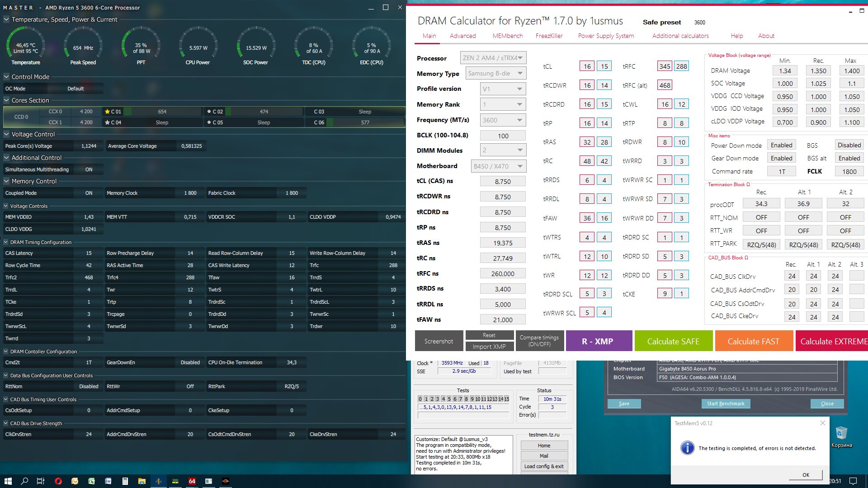Open Calculator from the taskbar
The height and width of the screenshot is (488, 868).
point(125,481)
